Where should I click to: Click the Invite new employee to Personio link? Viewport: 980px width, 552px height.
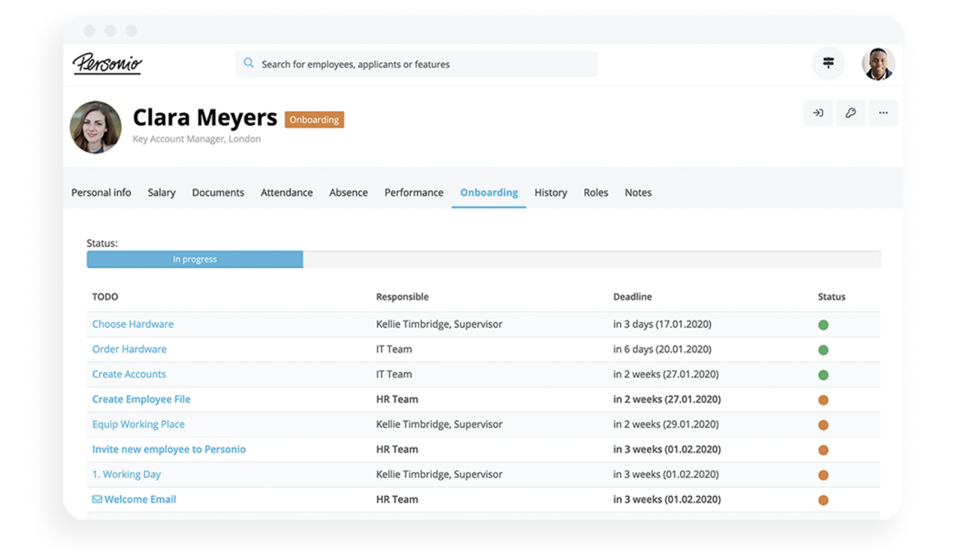tap(169, 449)
